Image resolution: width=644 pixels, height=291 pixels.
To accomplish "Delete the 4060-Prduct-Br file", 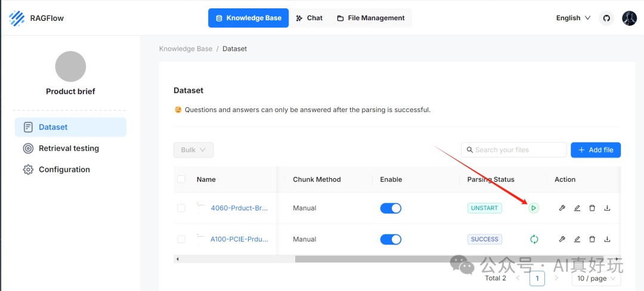I will point(592,208).
